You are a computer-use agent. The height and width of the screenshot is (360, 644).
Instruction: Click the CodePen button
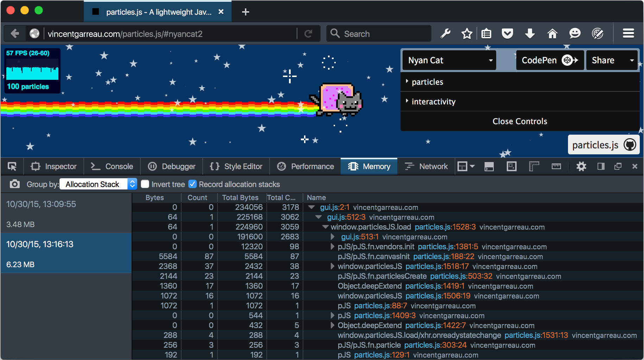pos(550,60)
